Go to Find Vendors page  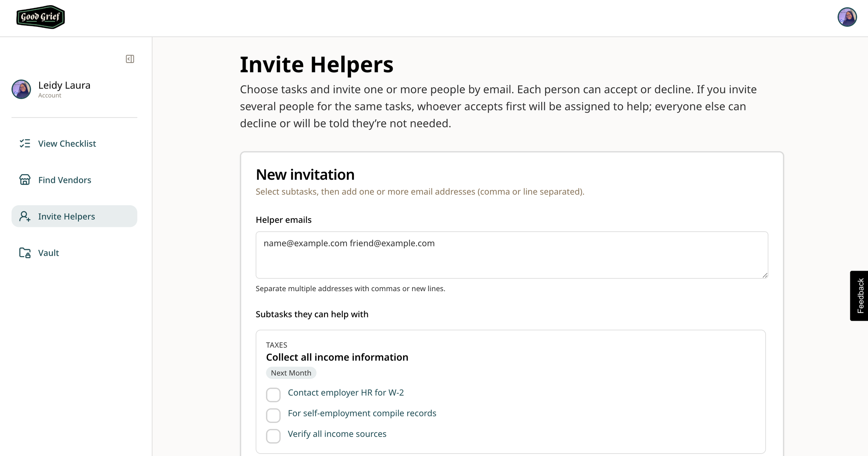[74, 180]
